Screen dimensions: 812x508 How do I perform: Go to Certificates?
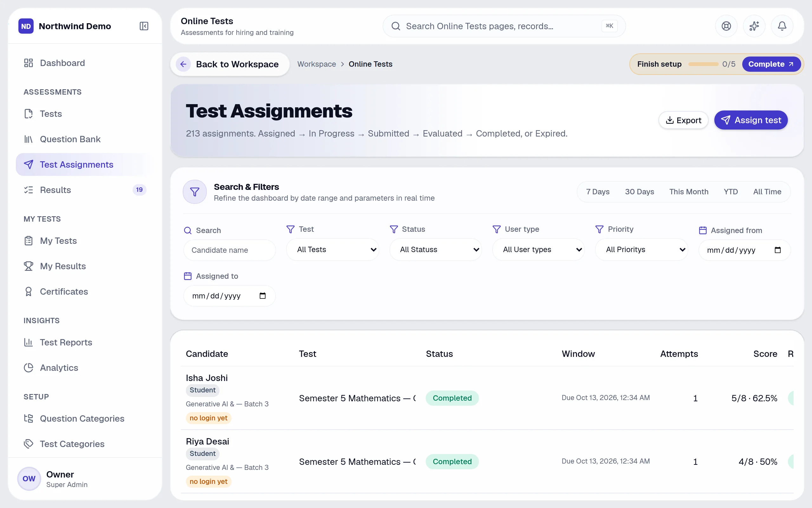pos(85,291)
